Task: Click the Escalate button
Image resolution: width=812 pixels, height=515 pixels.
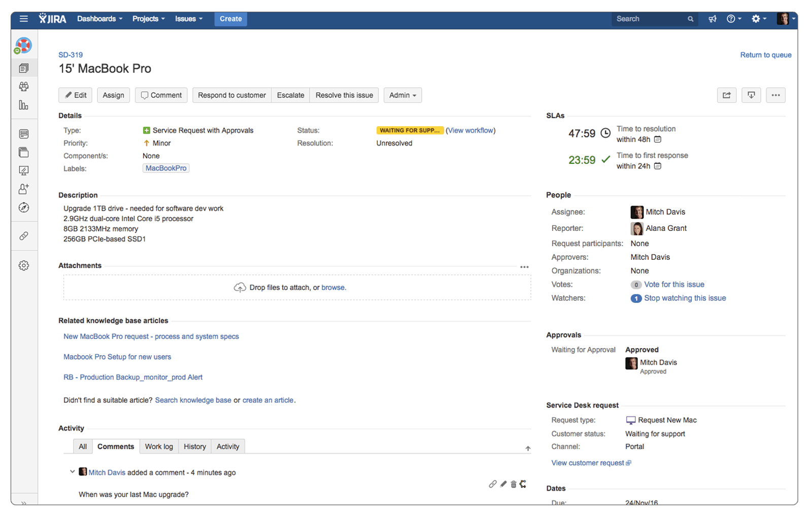Action: pos(290,95)
